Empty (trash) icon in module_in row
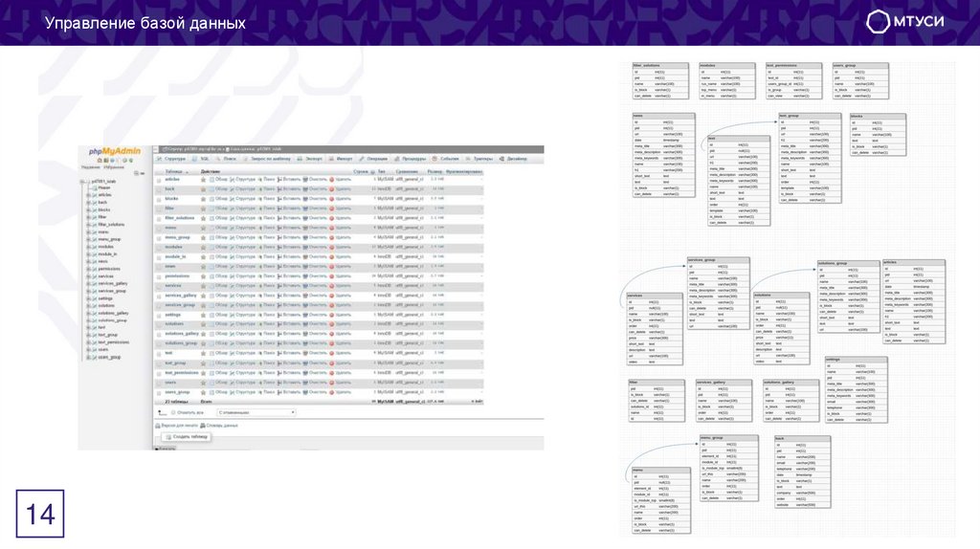This screenshot has height=549, width=980. click(x=305, y=257)
